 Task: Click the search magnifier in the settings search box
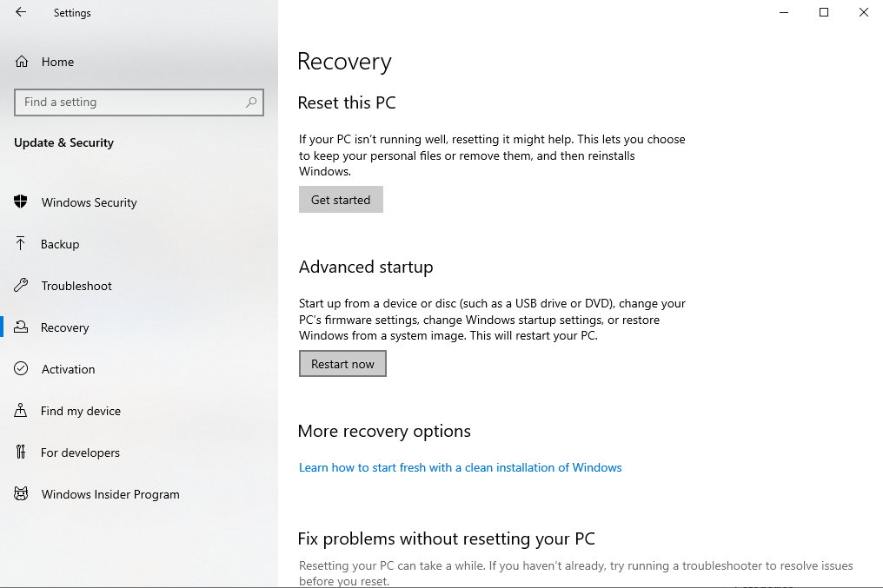252,102
